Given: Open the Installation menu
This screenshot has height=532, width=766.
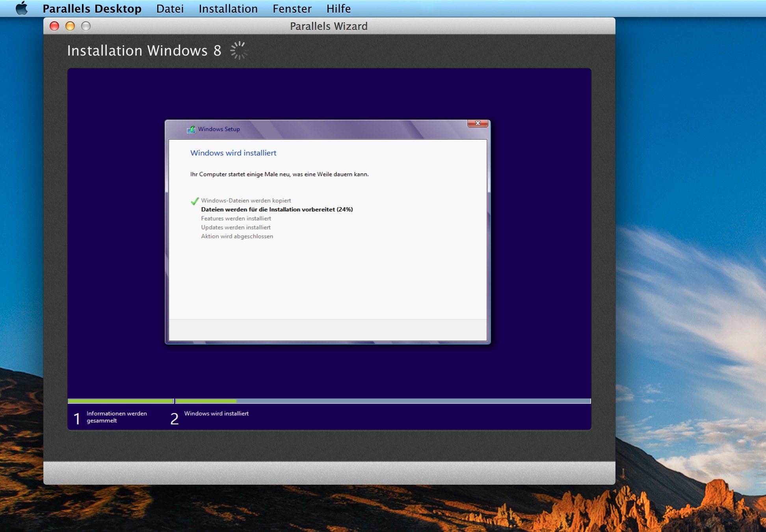Looking at the screenshot, I should (228, 8).
